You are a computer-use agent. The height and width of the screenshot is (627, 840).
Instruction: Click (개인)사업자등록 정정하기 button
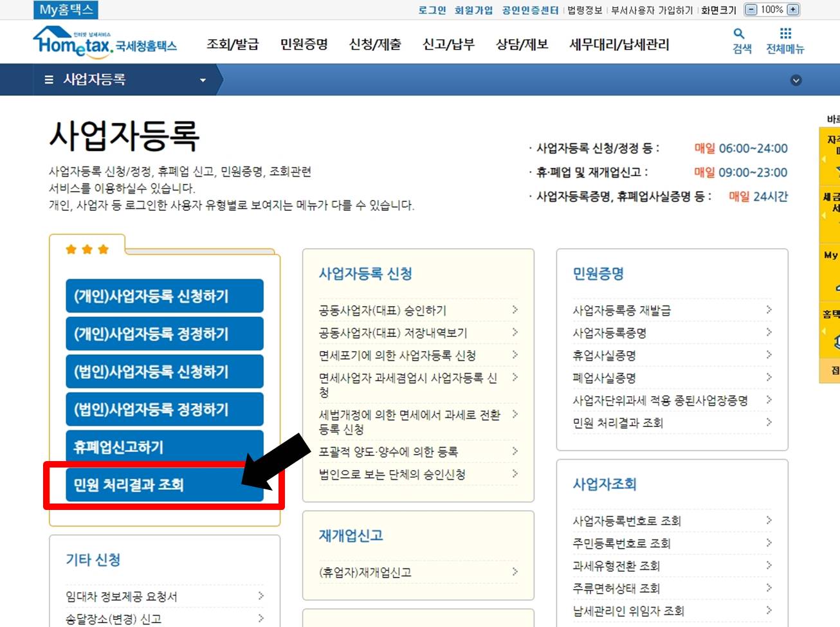pos(165,334)
